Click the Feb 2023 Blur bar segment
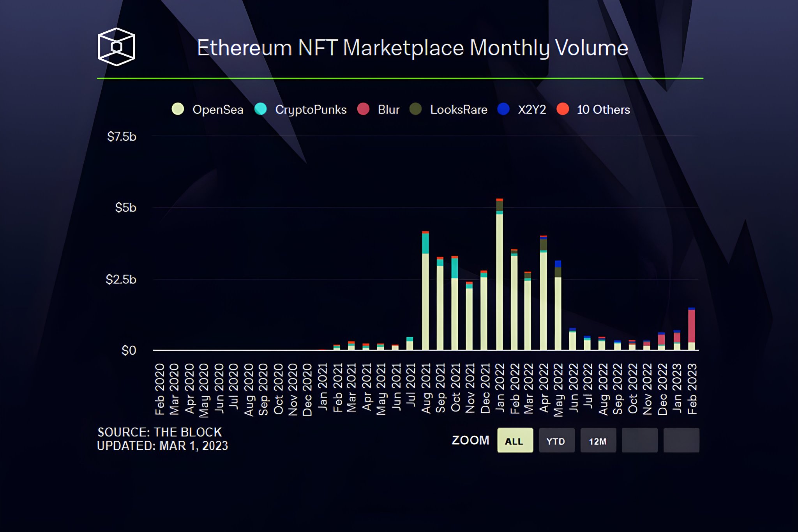The height and width of the screenshot is (532, 798). click(x=692, y=326)
